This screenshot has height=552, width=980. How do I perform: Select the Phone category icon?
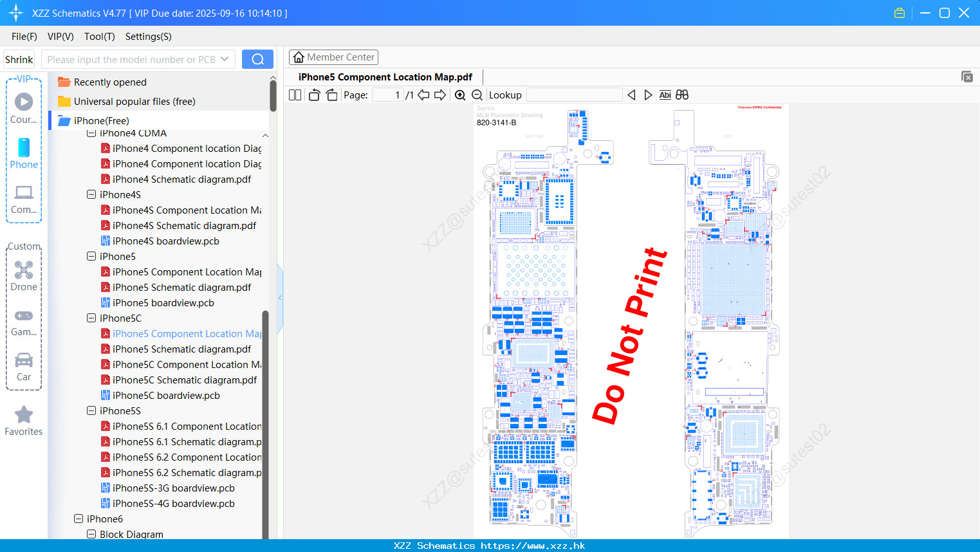(24, 153)
